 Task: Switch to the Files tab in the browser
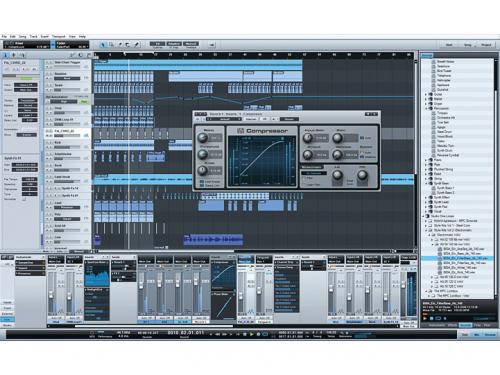click(x=477, y=325)
